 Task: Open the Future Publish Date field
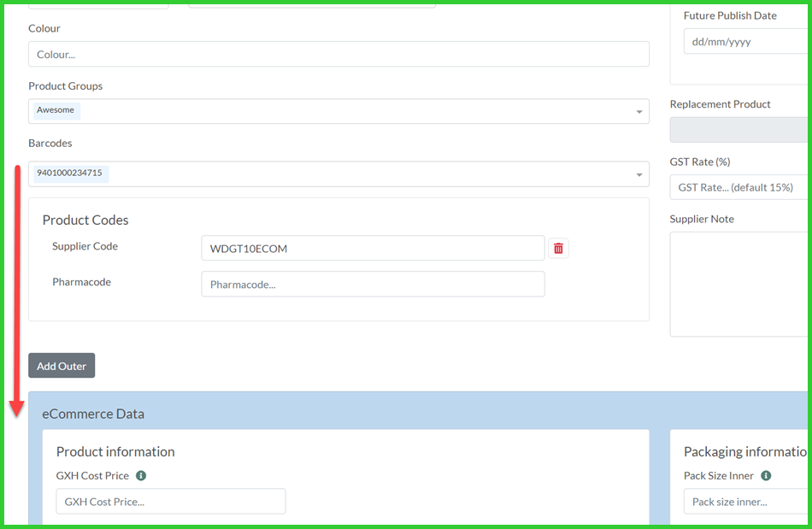coord(745,42)
